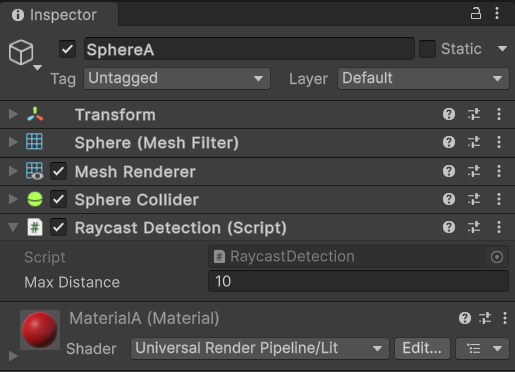Viewport: 515px width, 372px height.
Task: Disable the SphereA active checkbox
Action: pos(68,49)
